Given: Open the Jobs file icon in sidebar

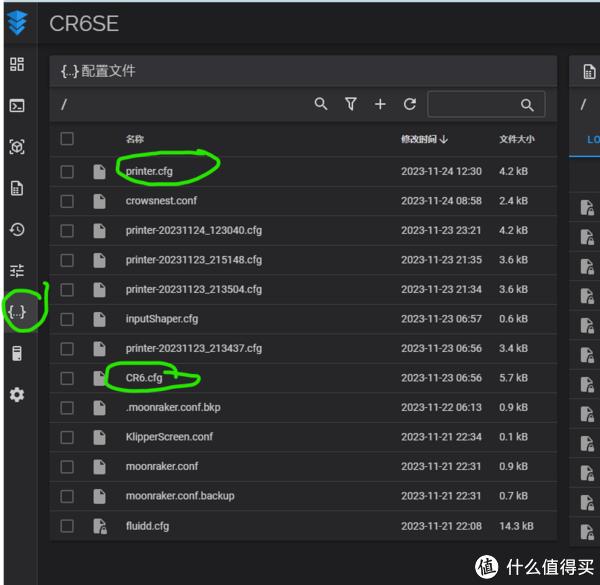Looking at the screenshot, I should tap(17, 188).
